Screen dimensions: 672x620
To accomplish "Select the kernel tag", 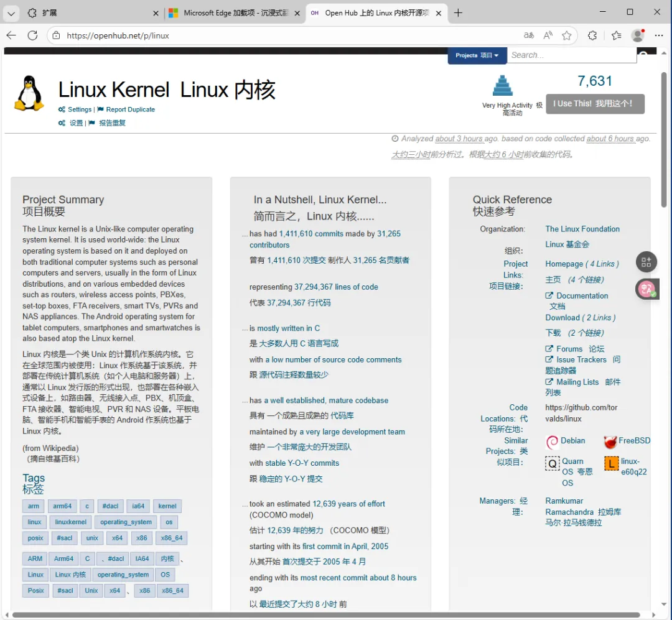I will (x=167, y=506).
